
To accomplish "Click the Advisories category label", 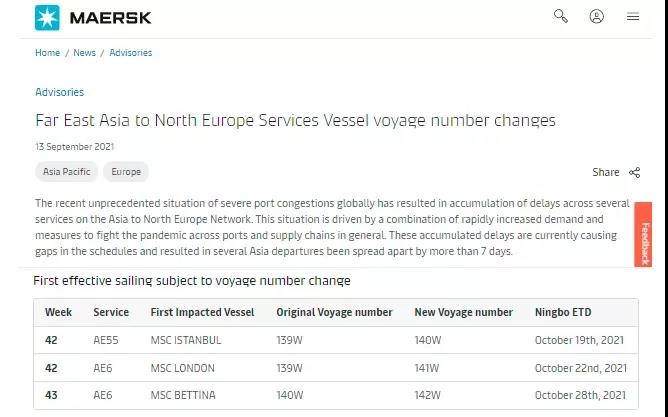I will point(59,92).
